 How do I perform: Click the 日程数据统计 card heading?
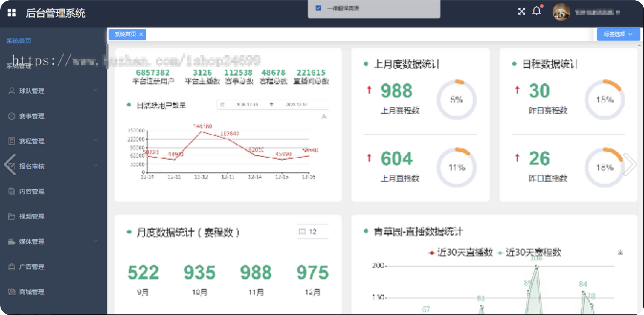click(550, 64)
